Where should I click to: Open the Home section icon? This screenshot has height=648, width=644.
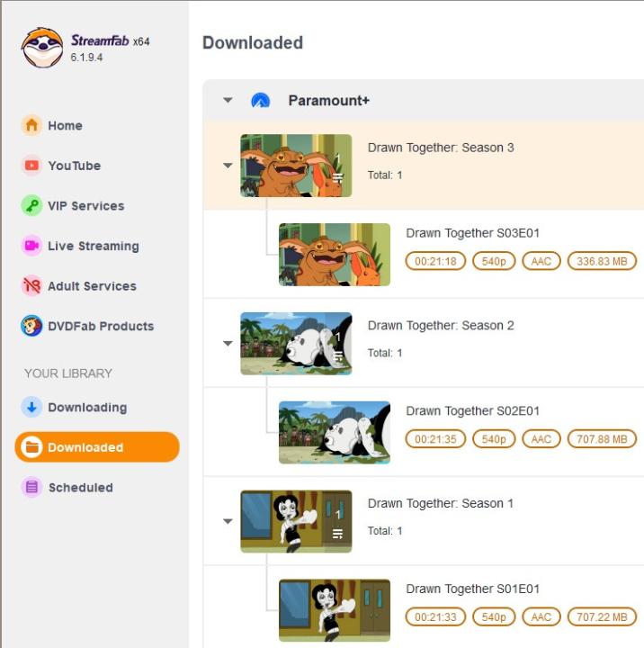point(31,125)
